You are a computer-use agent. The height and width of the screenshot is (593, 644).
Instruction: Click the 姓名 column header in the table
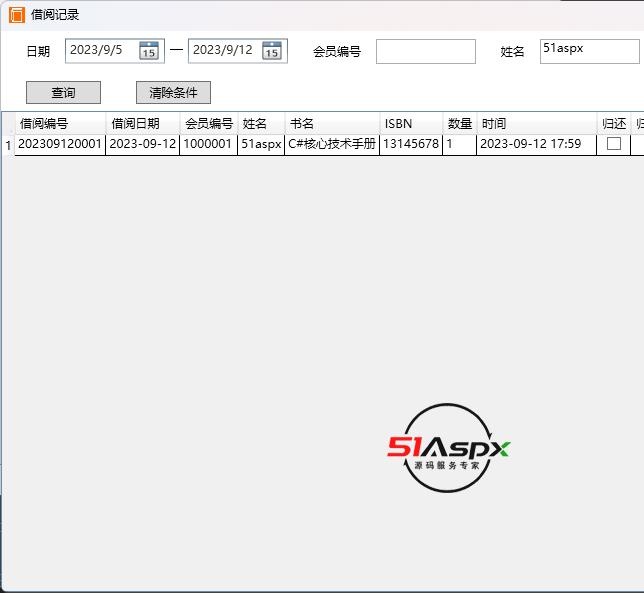pyautogui.click(x=261, y=124)
